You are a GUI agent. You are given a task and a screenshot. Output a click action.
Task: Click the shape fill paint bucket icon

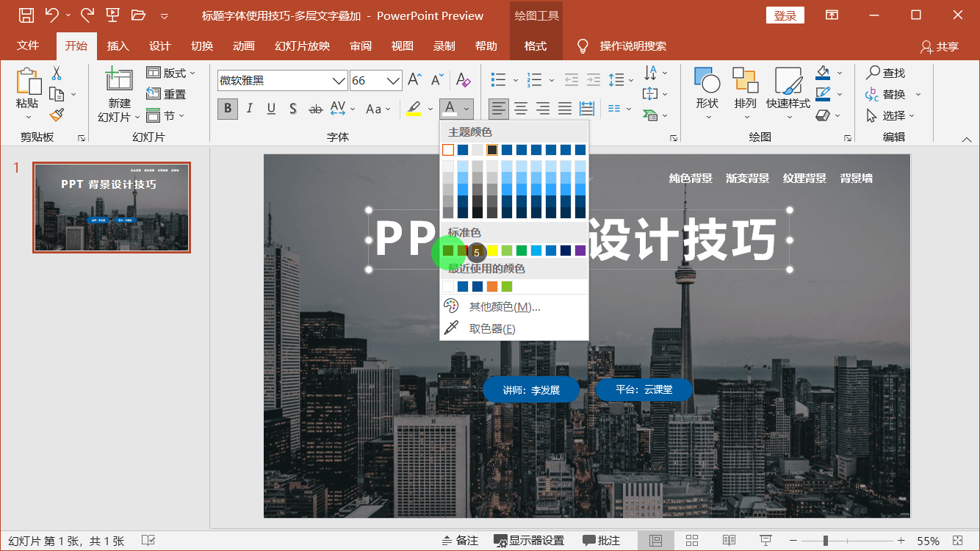click(823, 73)
